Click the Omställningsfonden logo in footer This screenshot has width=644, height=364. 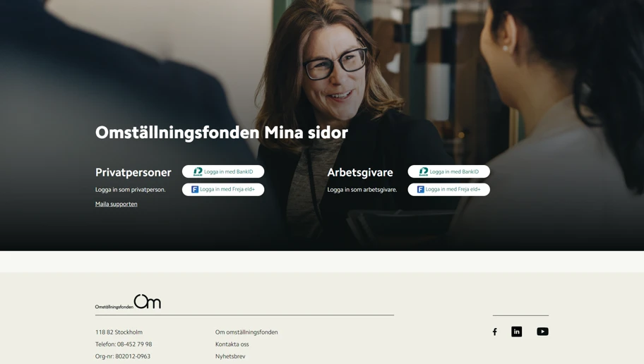click(x=128, y=302)
